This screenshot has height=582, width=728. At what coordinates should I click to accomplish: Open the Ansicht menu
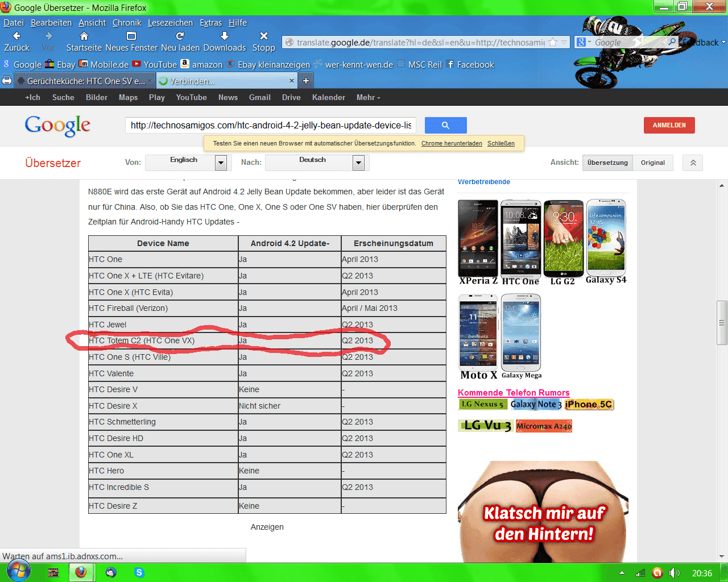tap(92, 23)
